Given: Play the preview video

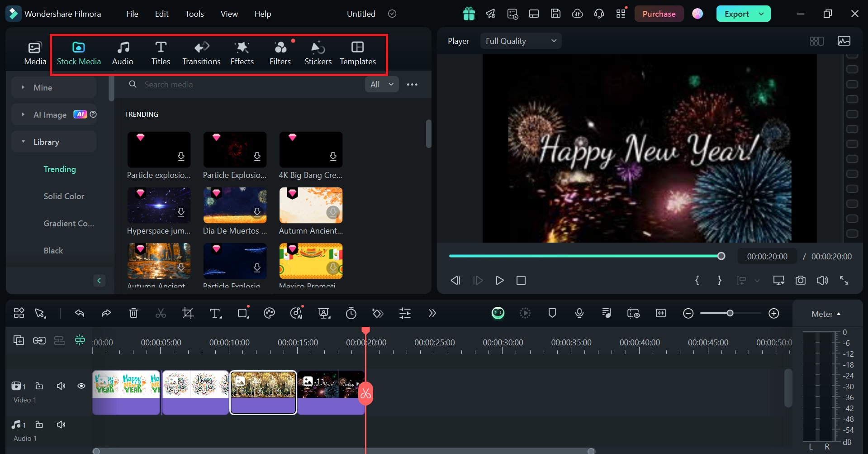Looking at the screenshot, I should point(499,280).
